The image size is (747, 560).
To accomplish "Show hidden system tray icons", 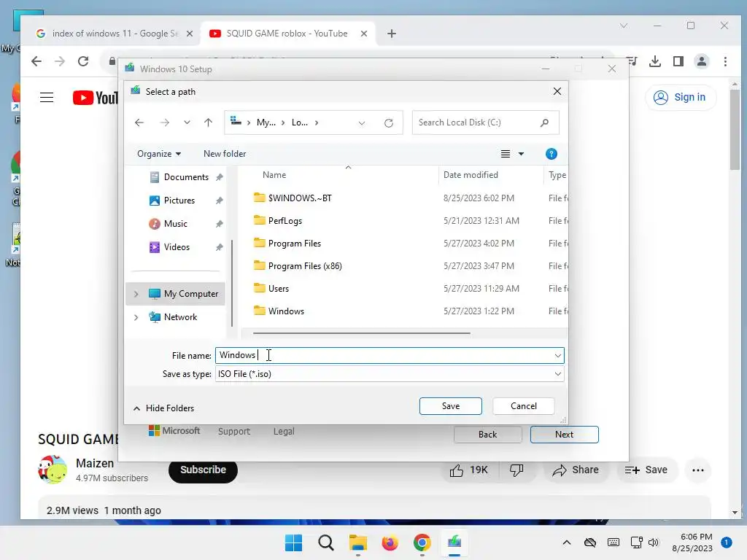I will pyautogui.click(x=566, y=542).
